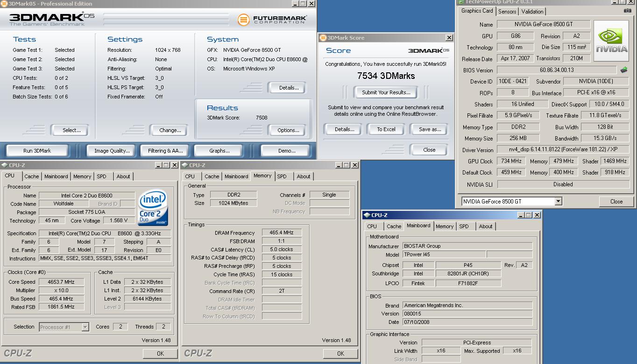Click OK in CPU-Z CPU window
Image resolution: width=637 pixels, height=364 pixels.
coord(160,354)
